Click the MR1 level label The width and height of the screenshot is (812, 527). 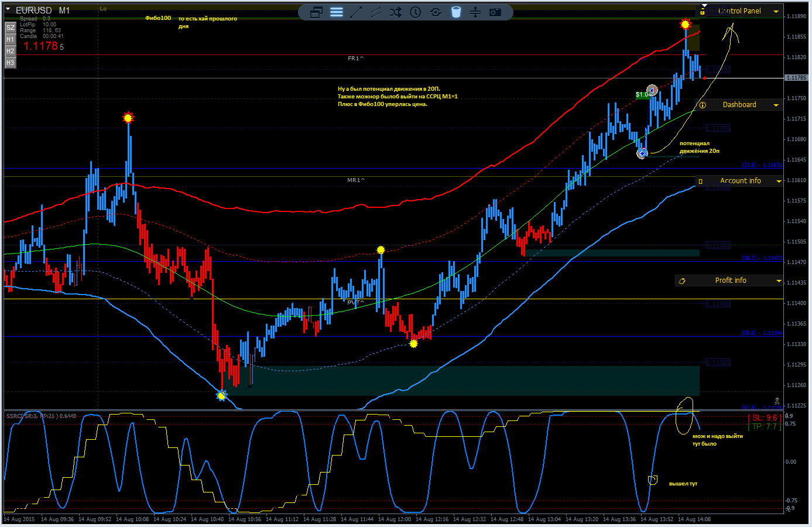[355, 180]
